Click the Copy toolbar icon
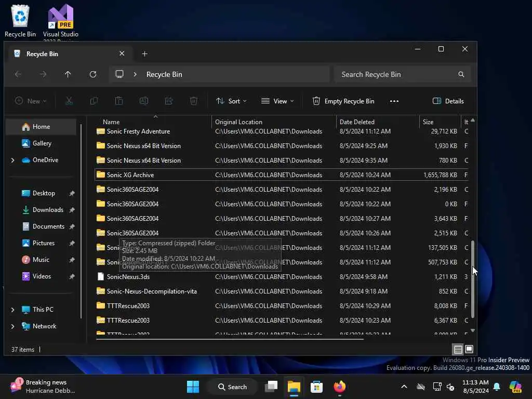This screenshot has width=532, height=399. (94, 101)
